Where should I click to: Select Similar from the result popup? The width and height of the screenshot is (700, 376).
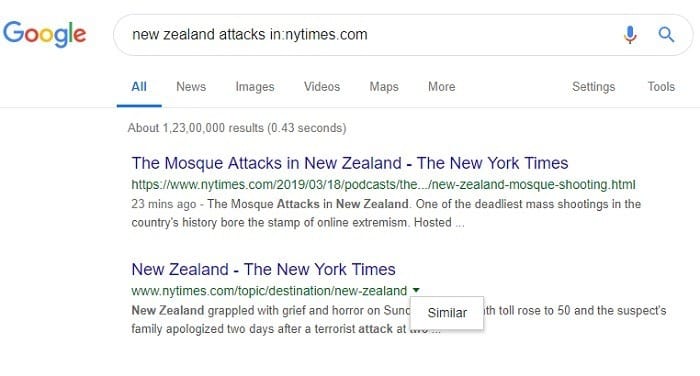447,313
